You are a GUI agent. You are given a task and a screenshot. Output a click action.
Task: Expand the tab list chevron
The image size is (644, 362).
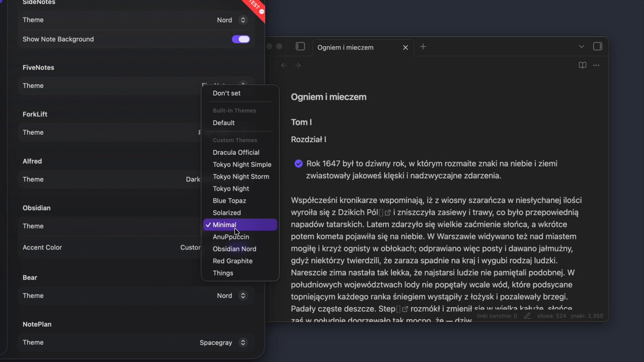click(x=581, y=47)
